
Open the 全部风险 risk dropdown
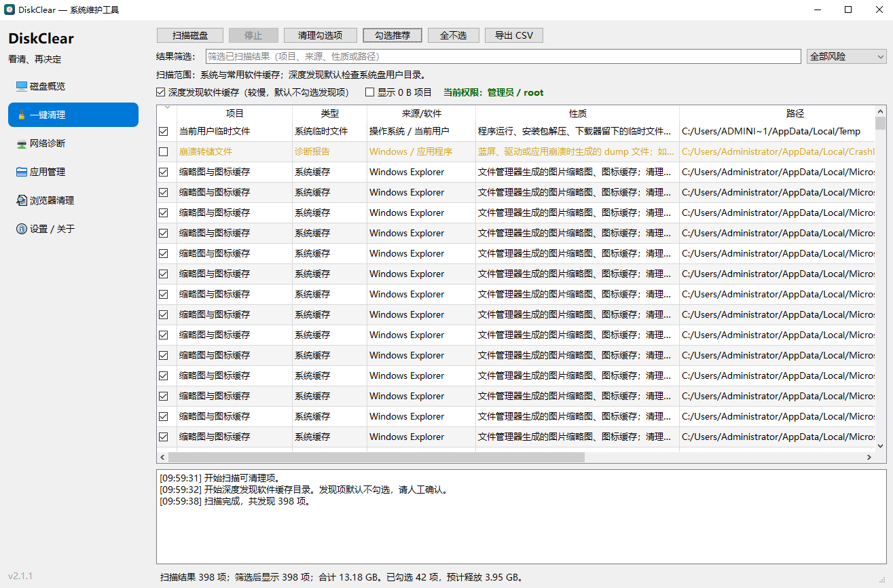(x=847, y=56)
